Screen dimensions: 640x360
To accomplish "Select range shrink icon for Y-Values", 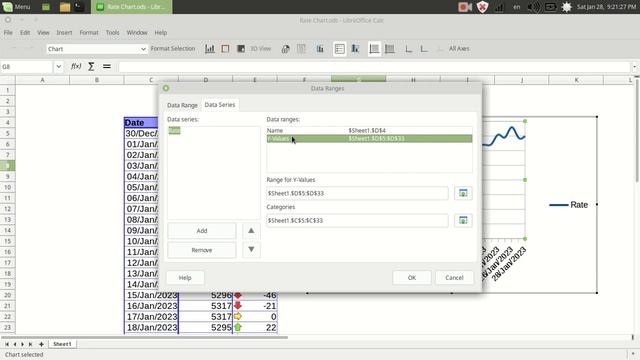I will tap(463, 193).
